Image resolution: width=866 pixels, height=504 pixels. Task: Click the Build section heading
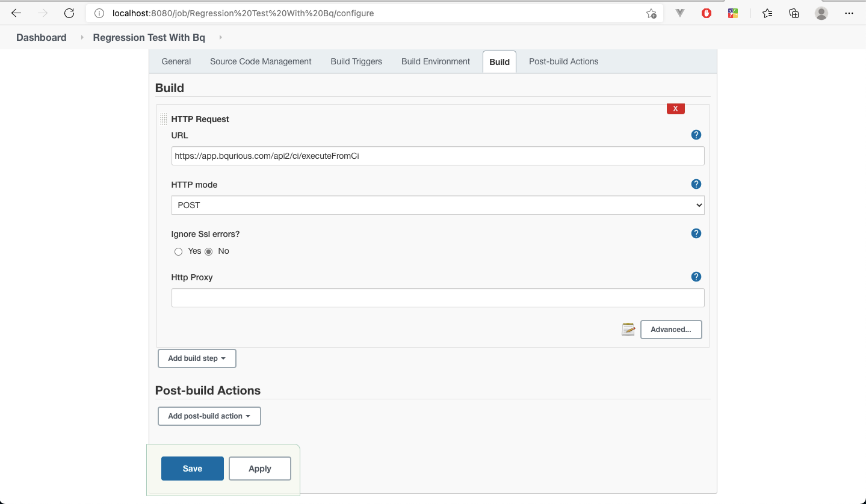click(x=170, y=88)
